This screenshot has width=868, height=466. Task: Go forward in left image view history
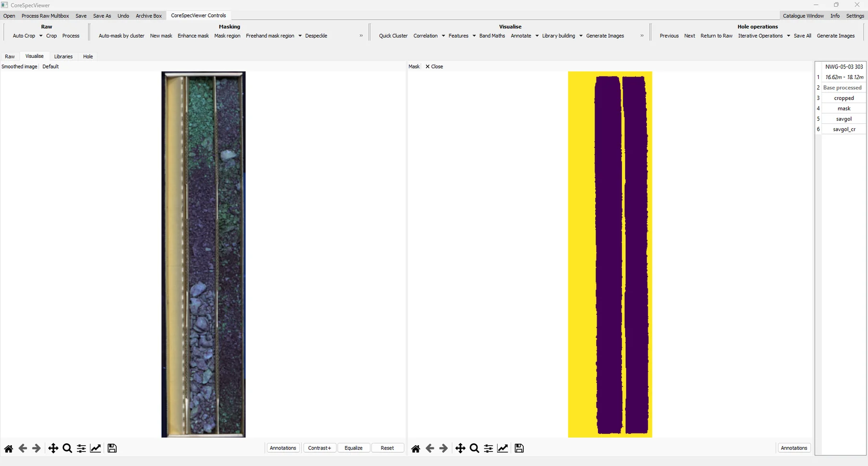tap(36, 448)
